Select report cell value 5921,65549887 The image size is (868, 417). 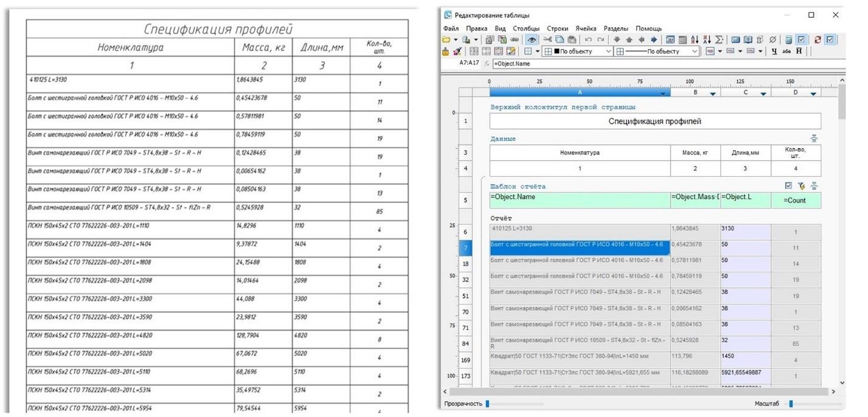pyautogui.click(x=746, y=376)
